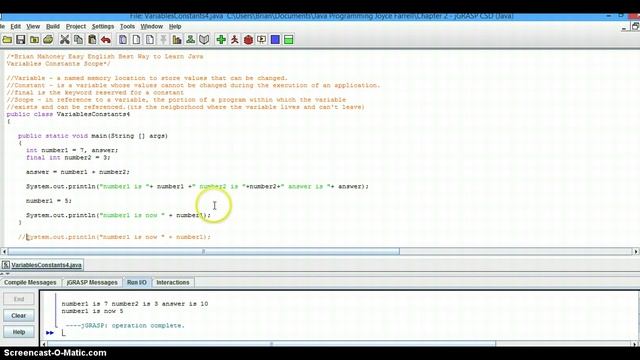Click the open file folder icon
Image resolution: width=640 pixels, height=360 pixels.
(7, 40)
